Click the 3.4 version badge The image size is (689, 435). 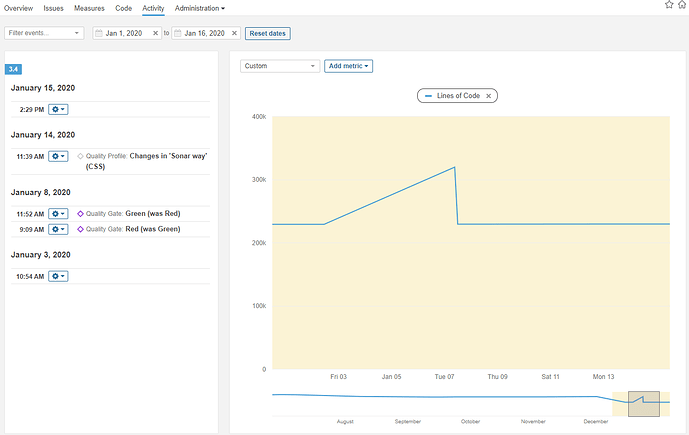point(13,69)
